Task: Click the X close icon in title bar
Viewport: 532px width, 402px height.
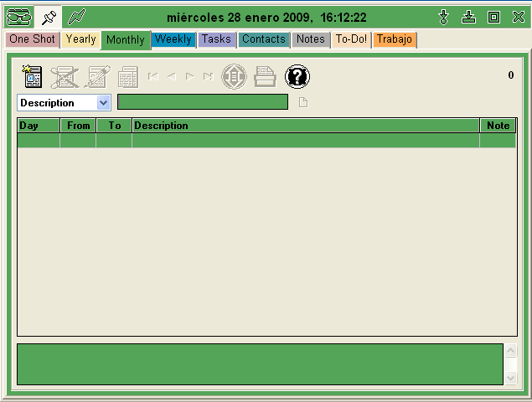Action: pyautogui.click(x=519, y=17)
